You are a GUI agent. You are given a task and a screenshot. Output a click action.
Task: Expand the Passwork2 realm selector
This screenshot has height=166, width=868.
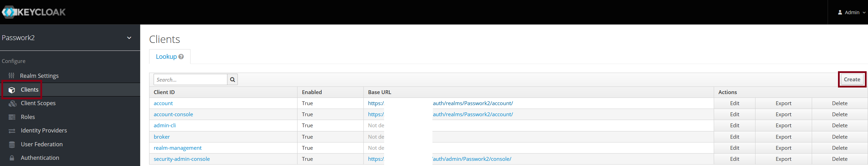pyautogui.click(x=129, y=38)
